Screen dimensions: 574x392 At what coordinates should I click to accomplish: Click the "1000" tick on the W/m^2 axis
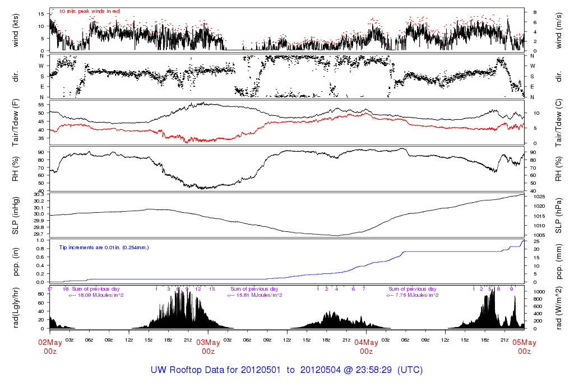click(540, 291)
